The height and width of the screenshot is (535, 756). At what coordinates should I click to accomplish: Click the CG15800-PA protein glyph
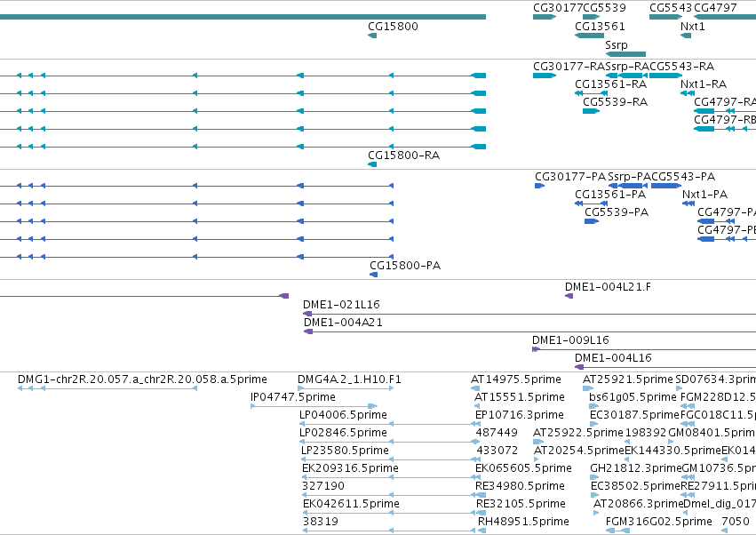(374, 275)
